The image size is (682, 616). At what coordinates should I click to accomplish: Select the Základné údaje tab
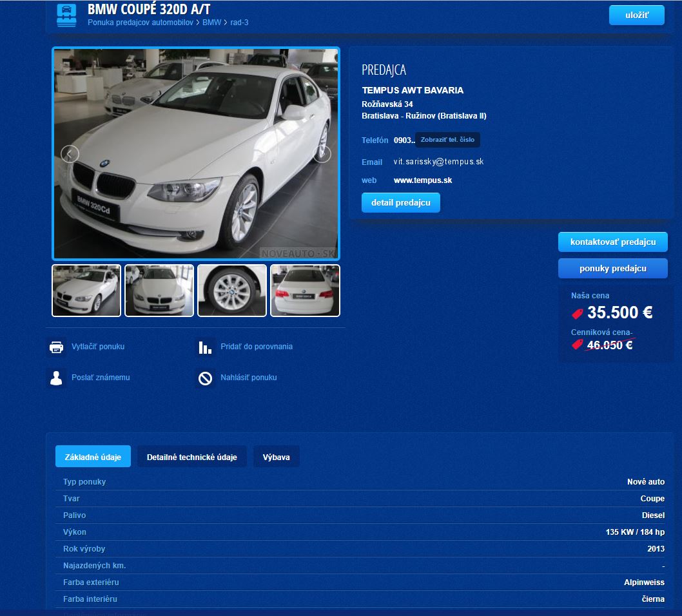[x=93, y=457]
